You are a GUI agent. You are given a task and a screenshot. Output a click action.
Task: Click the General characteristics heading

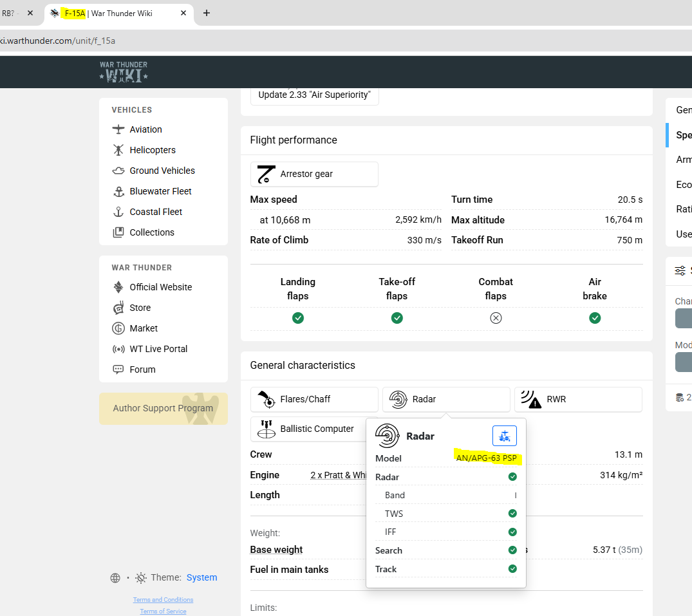303,365
